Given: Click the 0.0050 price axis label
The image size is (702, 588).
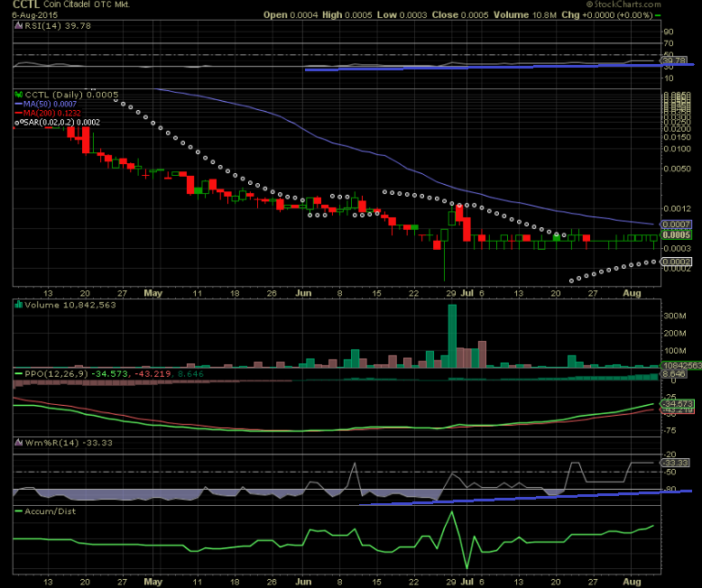Looking at the screenshot, I should [x=678, y=169].
